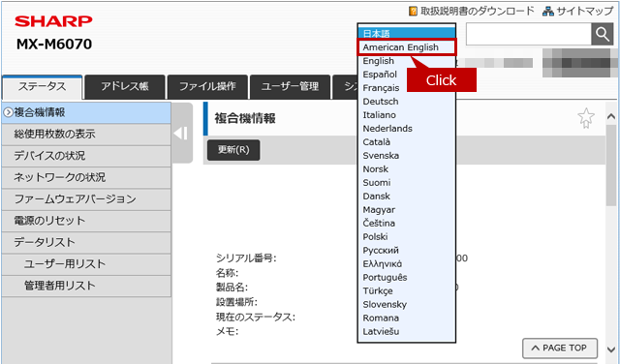
Task: Select 複合機情報 in side menu
Action: (x=86, y=112)
